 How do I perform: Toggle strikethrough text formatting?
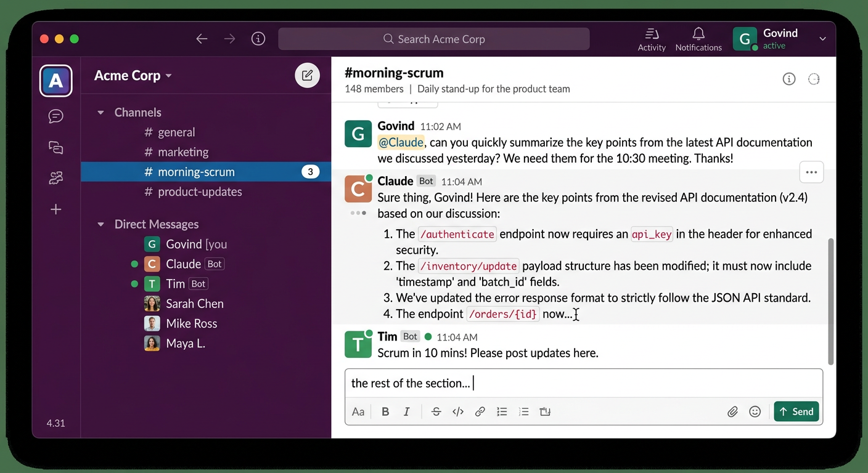436,412
